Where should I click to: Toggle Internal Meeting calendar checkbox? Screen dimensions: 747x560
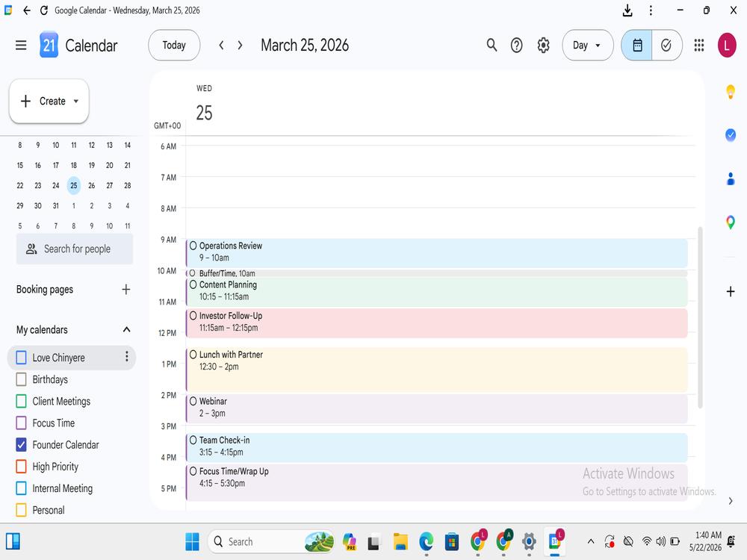[21, 488]
